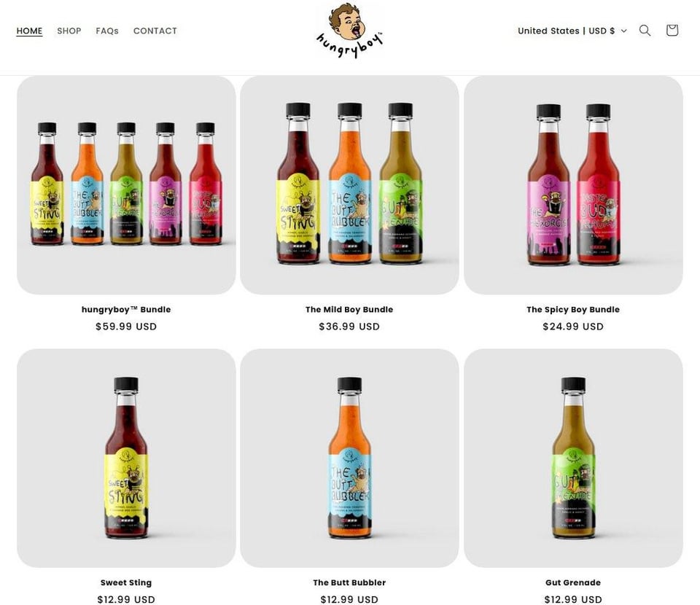Click the Gut Grenade product name
The width and height of the screenshot is (700, 605).
[x=573, y=582]
